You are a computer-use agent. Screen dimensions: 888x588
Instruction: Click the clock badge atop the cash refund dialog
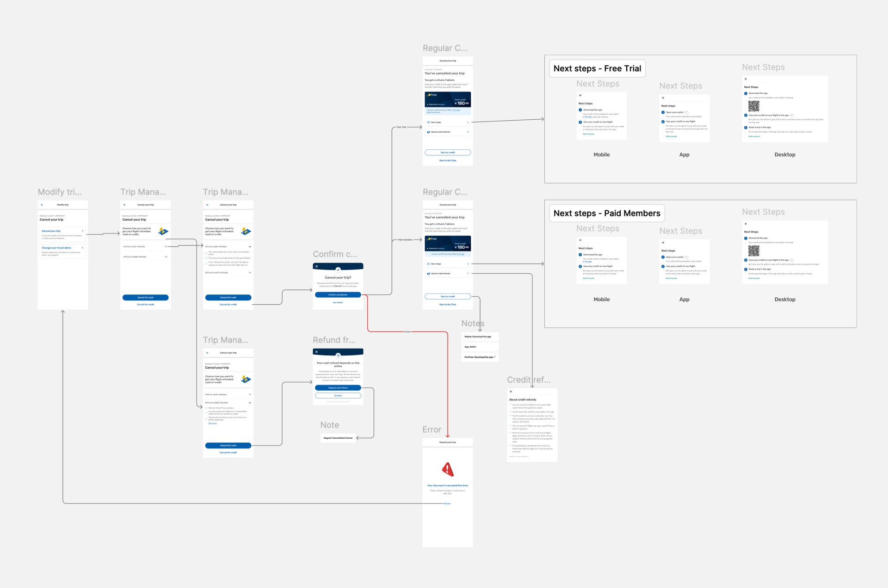pos(338,355)
